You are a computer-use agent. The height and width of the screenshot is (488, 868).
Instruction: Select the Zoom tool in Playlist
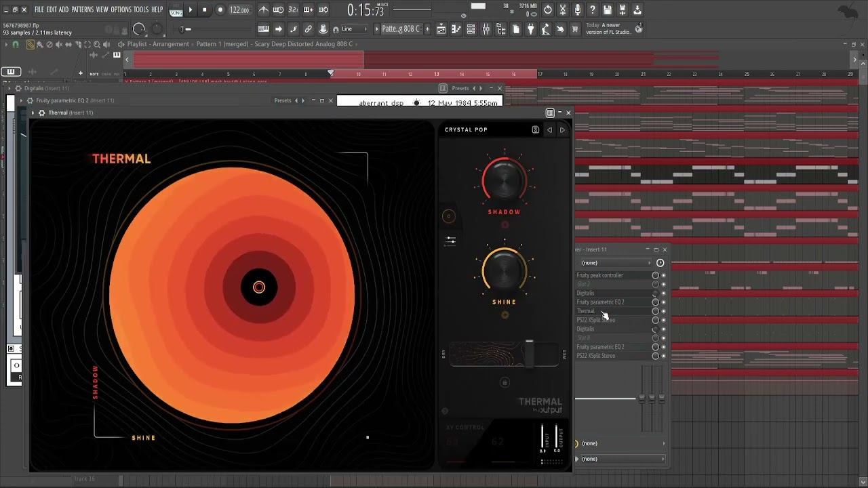click(x=97, y=44)
